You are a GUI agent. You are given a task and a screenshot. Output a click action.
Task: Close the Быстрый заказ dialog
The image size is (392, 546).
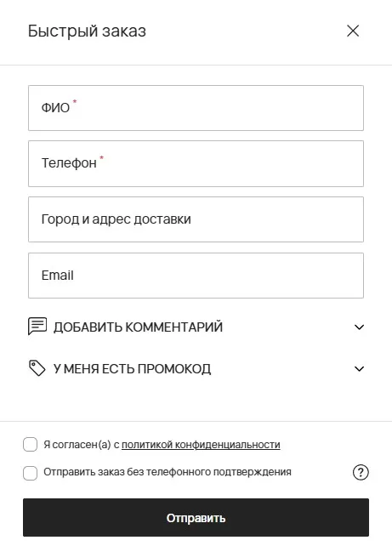tap(353, 31)
